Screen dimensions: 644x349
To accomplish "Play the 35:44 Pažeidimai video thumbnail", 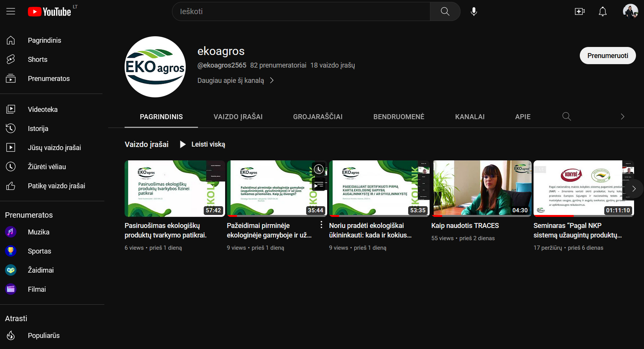I will tap(277, 189).
